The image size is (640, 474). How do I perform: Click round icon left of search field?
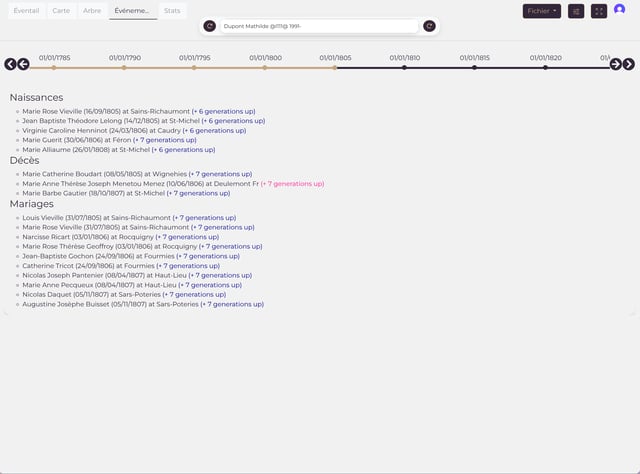[x=209, y=26]
